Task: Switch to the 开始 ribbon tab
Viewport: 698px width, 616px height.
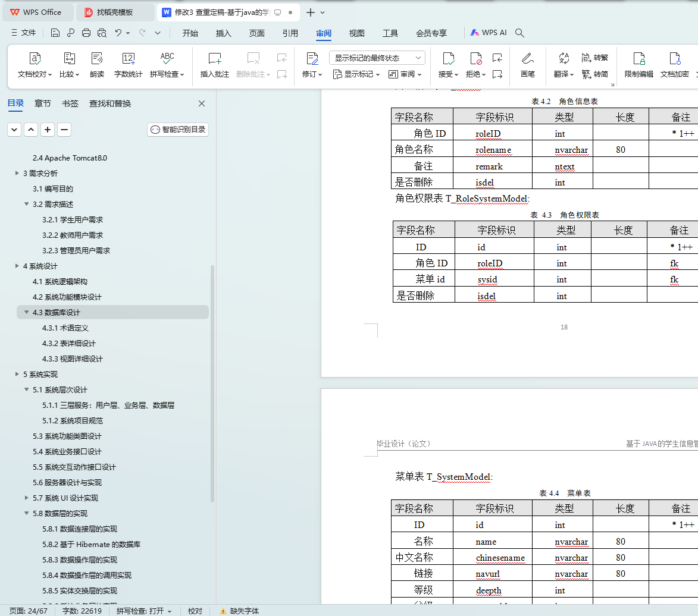Action: (190, 33)
